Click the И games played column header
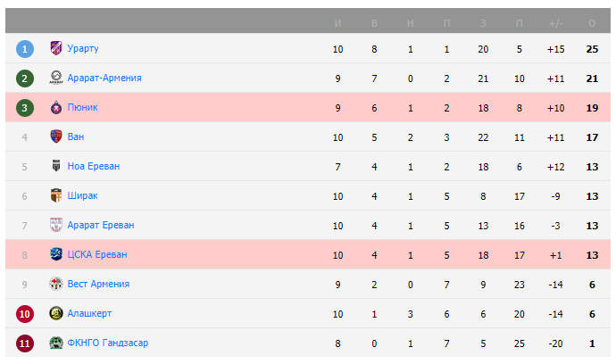Image resolution: width=616 pixels, height=364 pixels. 337,21
